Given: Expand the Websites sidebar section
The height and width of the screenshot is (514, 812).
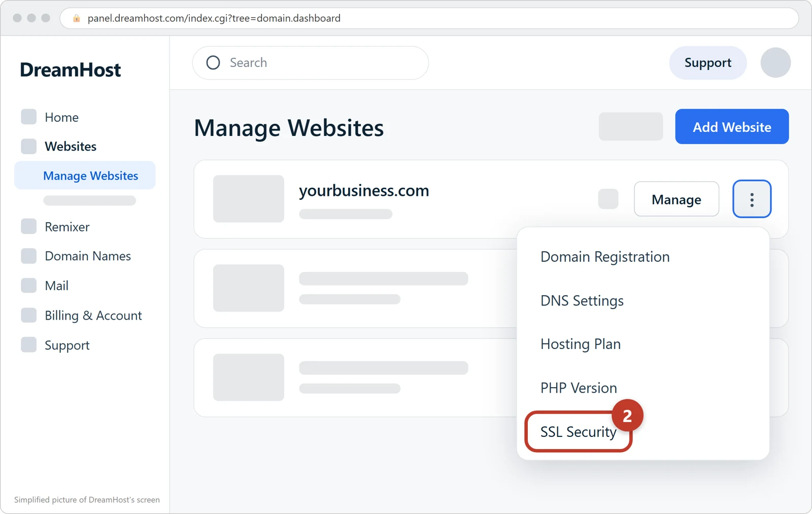Looking at the screenshot, I should pos(71,146).
